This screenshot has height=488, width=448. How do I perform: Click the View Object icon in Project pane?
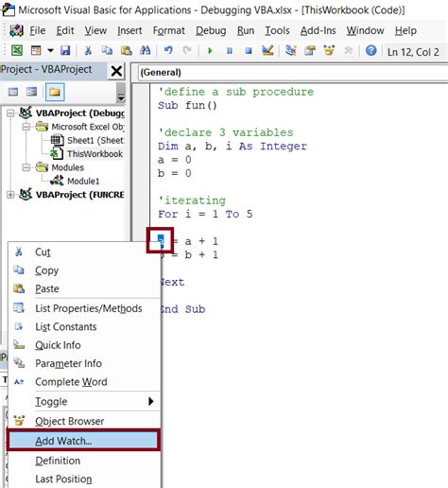click(x=32, y=92)
